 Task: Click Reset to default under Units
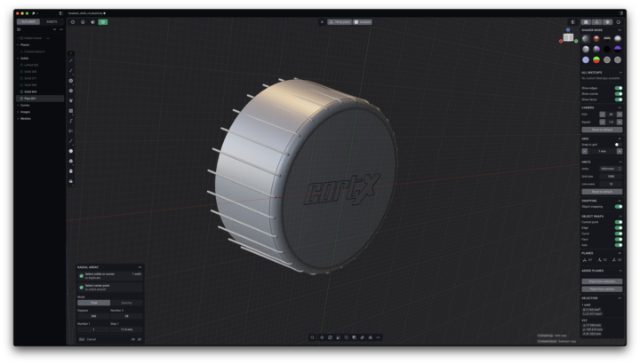[x=602, y=192]
